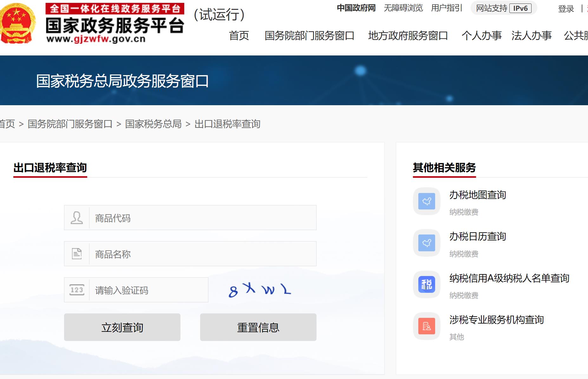The image size is (588, 379).
Task: Click the 登录 login link
Action: (566, 9)
